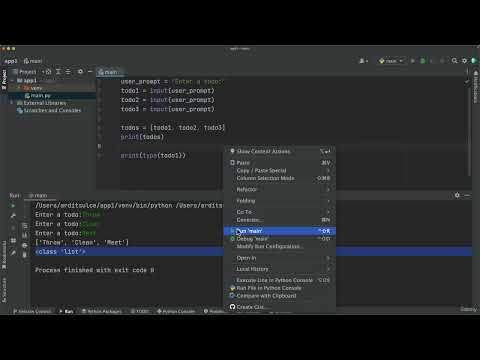The image size is (480, 360).
Task: Click the wrench icon in Run panel
Action: pyautogui.click(x=13, y=216)
